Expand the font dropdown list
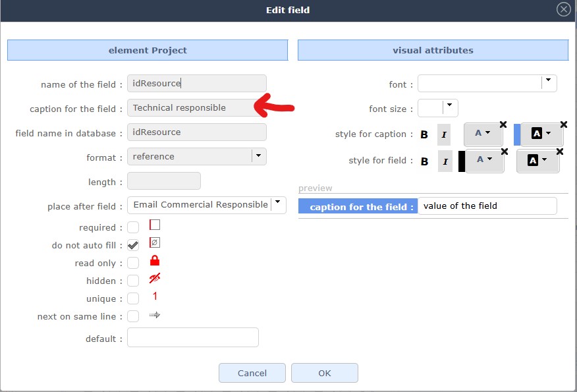The height and width of the screenshot is (392, 577). pyautogui.click(x=547, y=82)
